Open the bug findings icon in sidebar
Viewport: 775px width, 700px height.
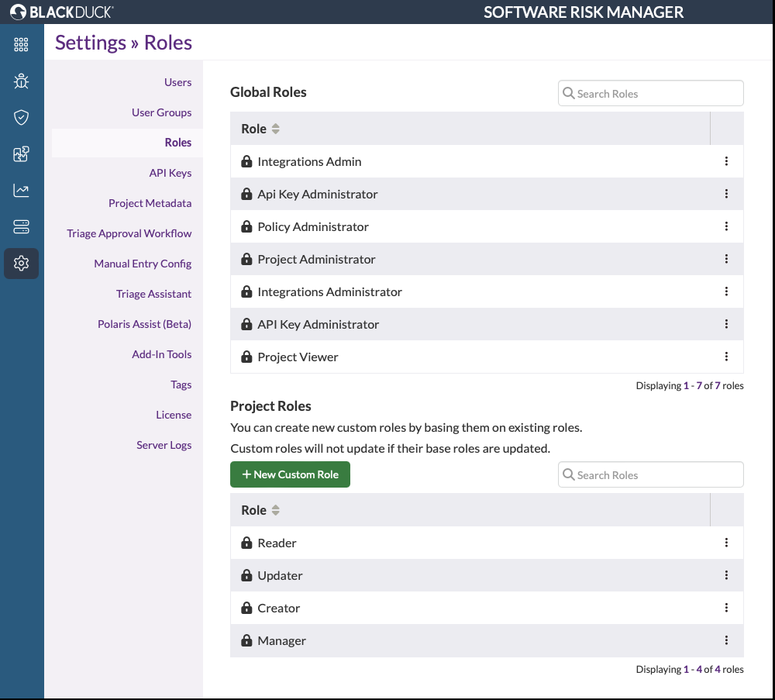tap(21, 81)
